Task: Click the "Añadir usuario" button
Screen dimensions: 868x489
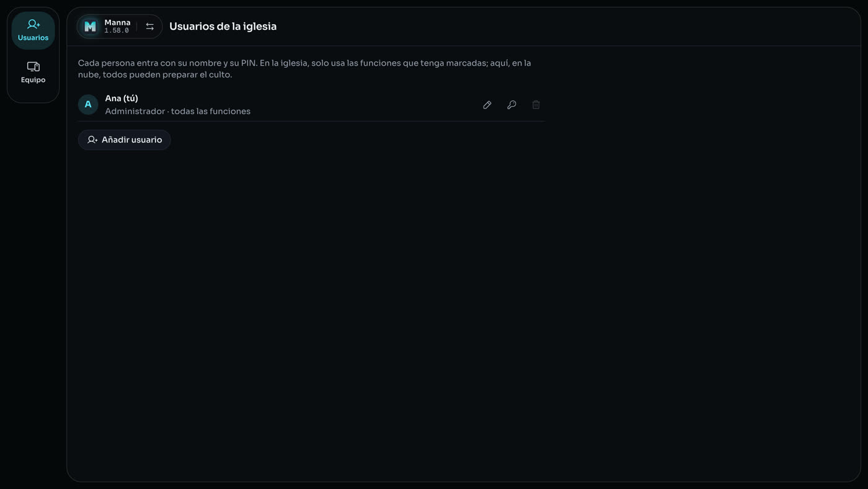Action: click(124, 140)
